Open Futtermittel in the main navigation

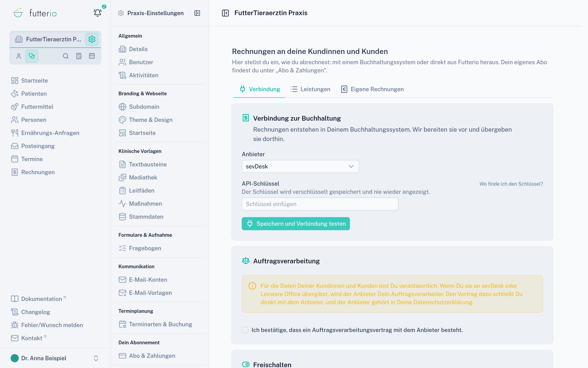[x=32, y=107]
